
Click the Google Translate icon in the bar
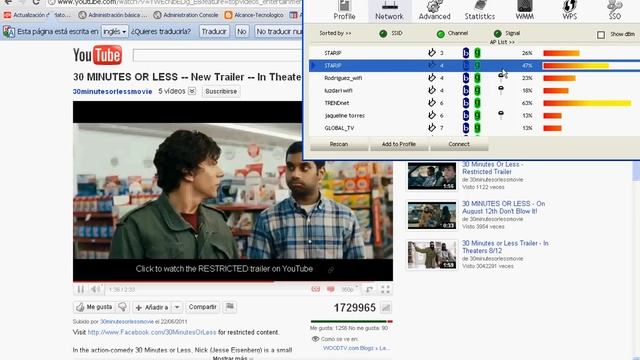[9, 31]
